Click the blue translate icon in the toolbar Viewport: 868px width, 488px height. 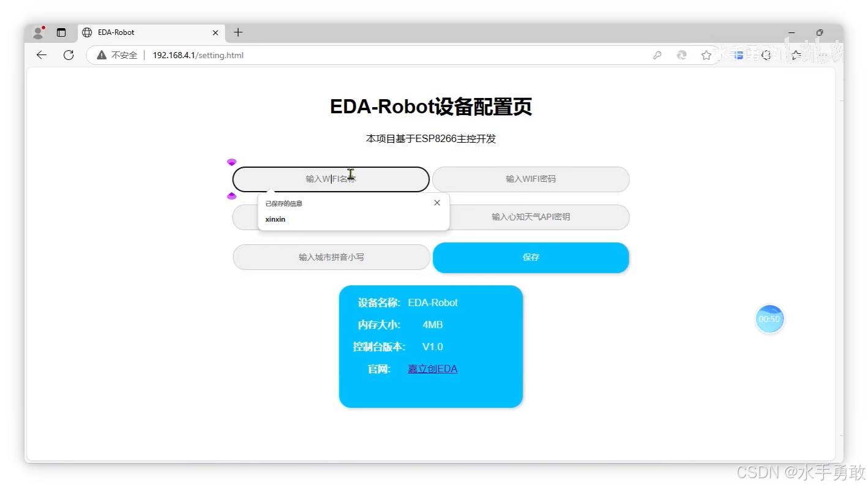pyautogui.click(x=738, y=54)
